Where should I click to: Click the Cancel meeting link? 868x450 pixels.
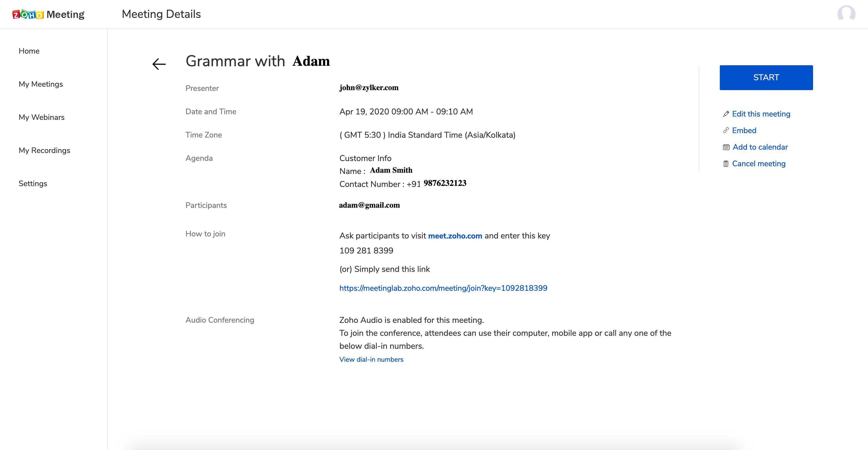coord(758,164)
